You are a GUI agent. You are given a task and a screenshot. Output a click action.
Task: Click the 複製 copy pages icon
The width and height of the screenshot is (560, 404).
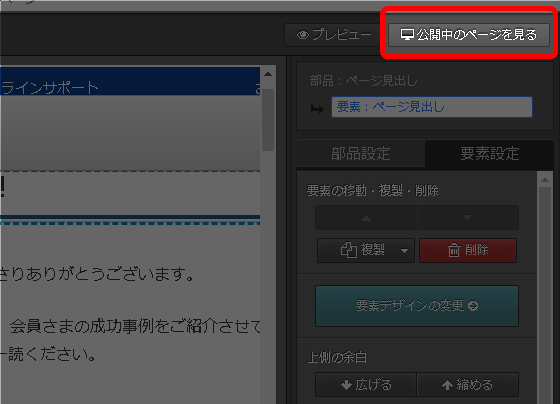tap(349, 250)
